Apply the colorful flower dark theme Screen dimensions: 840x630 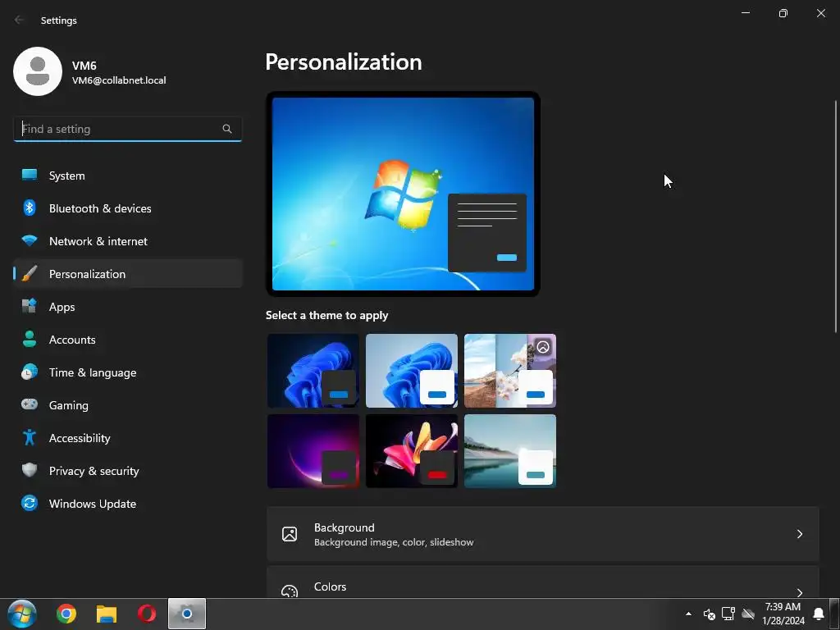(412, 451)
